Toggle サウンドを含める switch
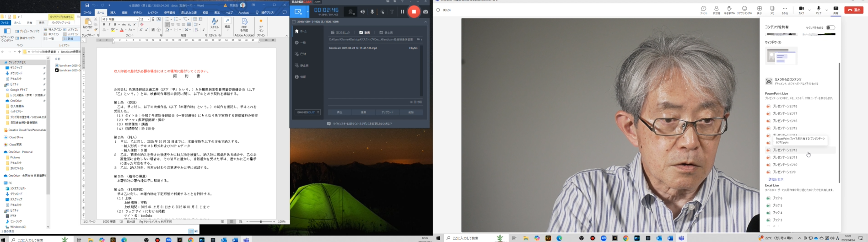Image resolution: width=868 pixels, height=242 pixels. pyautogui.click(x=830, y=27)
